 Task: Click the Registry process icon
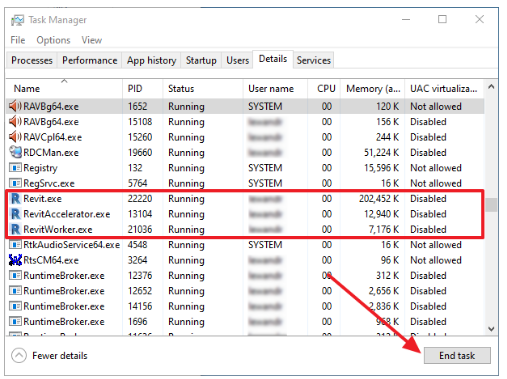pos(15,168)
